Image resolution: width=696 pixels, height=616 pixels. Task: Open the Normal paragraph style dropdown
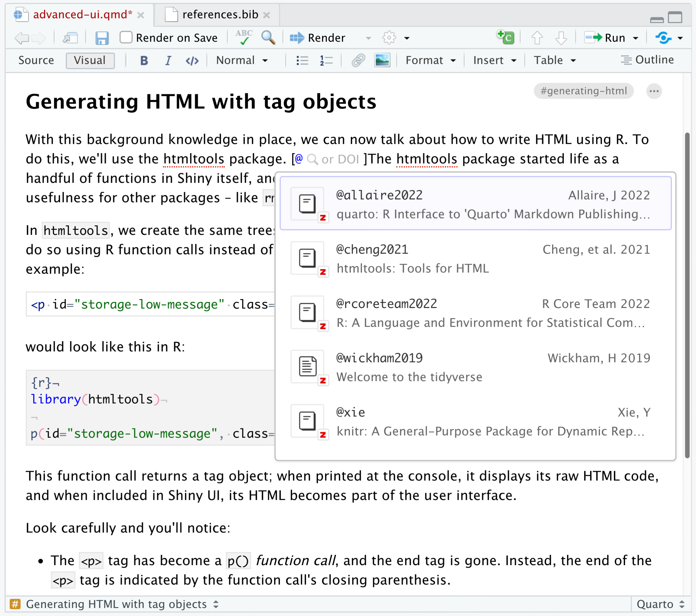pos(242,60)
